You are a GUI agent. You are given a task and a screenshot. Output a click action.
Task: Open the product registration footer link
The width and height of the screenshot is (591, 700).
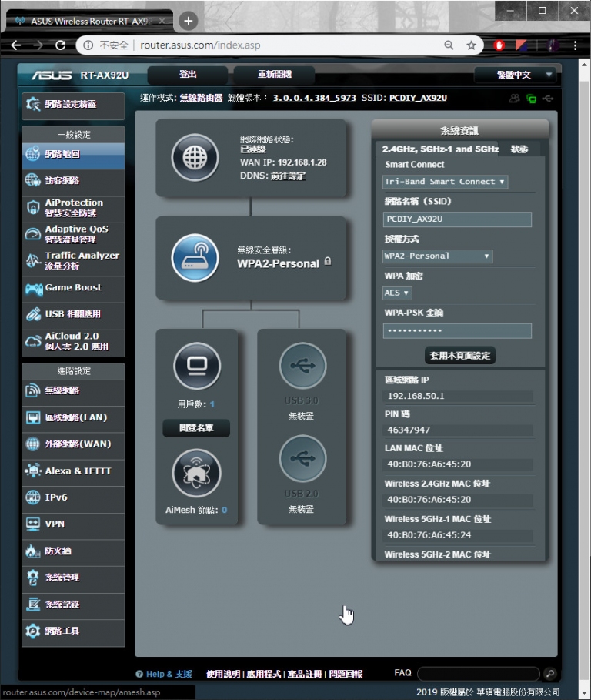tap(305, 674)
